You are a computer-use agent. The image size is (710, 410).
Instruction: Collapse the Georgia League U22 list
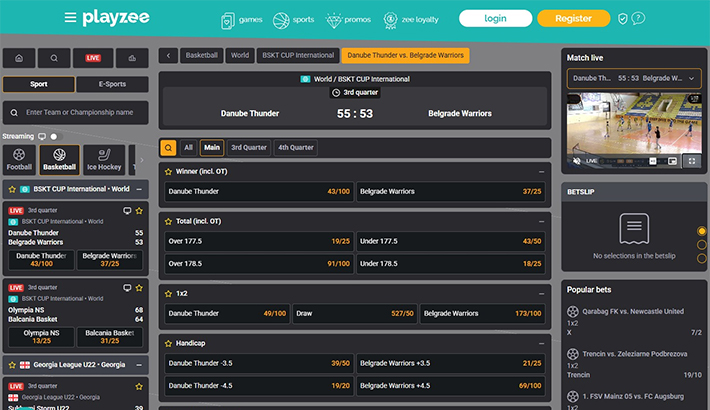pyautogui.click(x=139, y=365)
